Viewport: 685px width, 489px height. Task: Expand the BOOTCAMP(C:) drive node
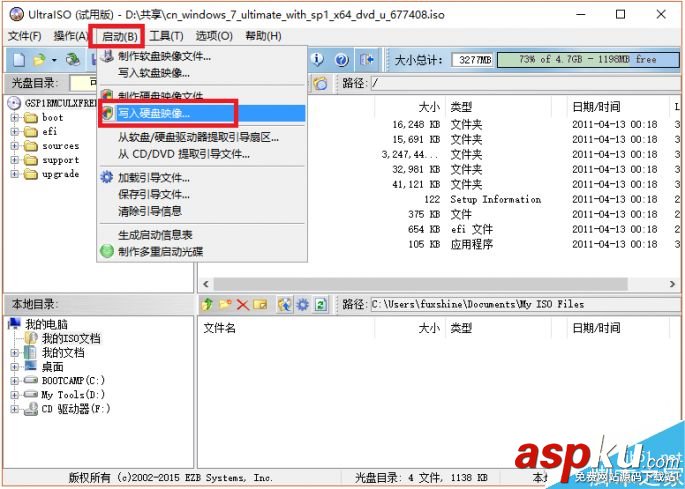(x=14, y=381)
